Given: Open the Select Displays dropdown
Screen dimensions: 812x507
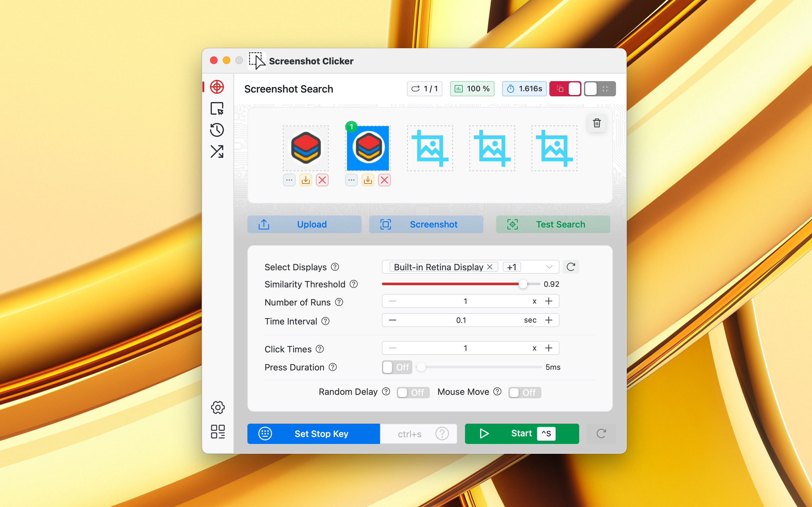Looking at the screenshot, I should point(549,267).
